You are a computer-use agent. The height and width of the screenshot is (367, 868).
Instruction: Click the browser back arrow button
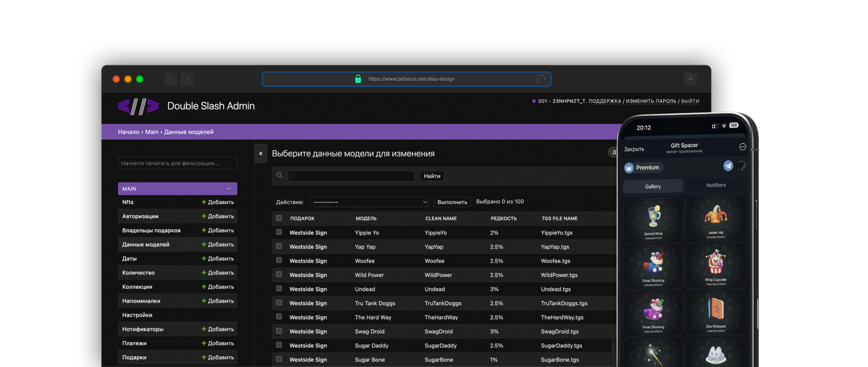[171, 79]
